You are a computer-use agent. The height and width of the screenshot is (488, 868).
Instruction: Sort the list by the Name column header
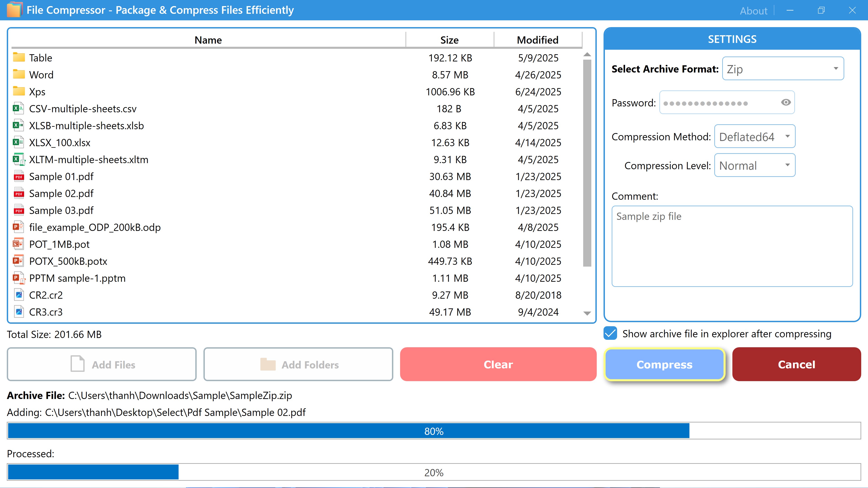[x=208, y=40]
